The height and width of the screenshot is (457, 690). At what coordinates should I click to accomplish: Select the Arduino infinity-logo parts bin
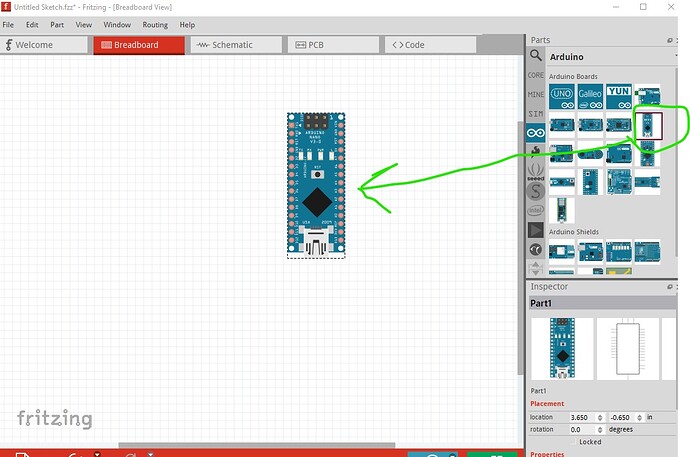pos(536,132)
